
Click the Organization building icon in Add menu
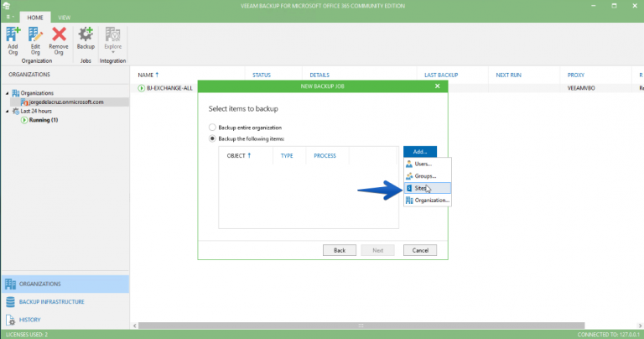409,200
